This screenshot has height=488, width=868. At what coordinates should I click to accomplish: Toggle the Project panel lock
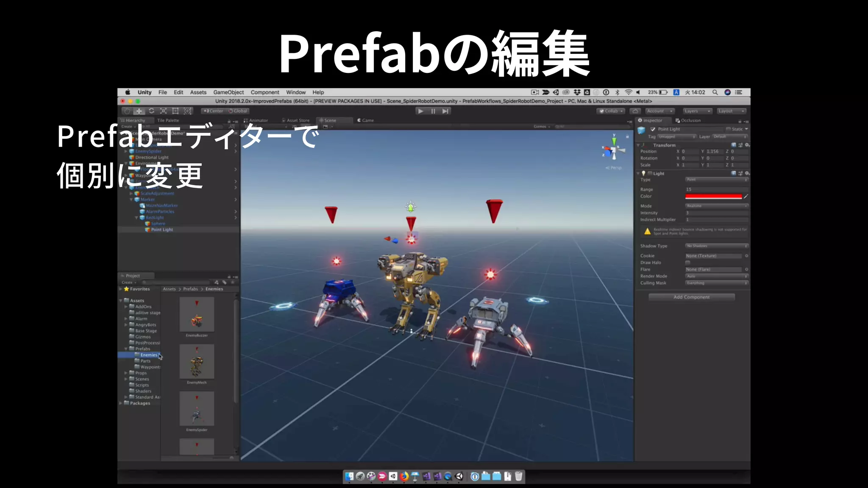click(x=229, y=276)
